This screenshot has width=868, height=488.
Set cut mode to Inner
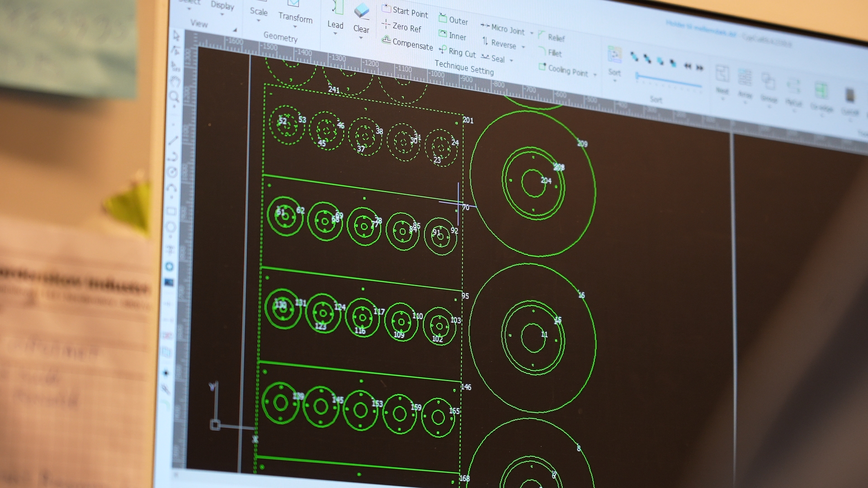(453, 36)
